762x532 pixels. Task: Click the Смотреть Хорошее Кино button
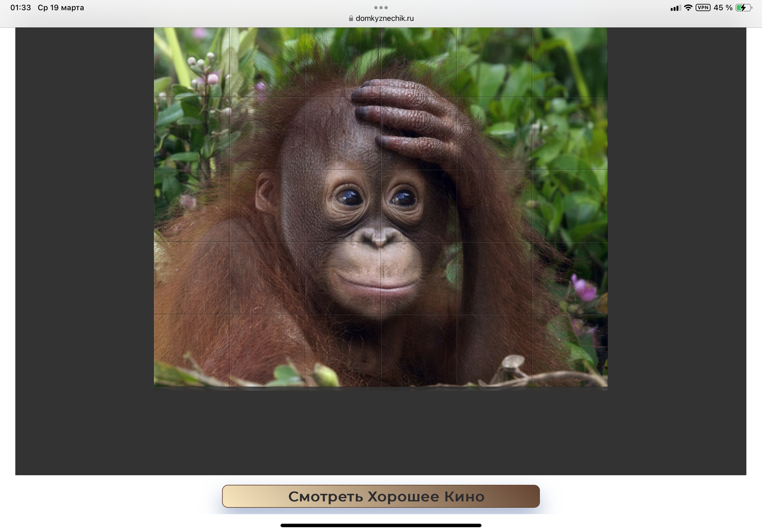click(x=381, y=496)
